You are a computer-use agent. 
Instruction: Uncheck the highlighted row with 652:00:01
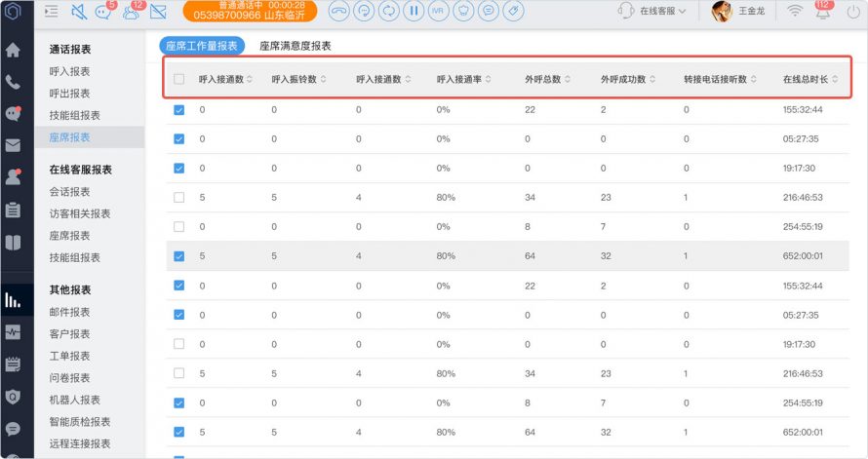pyautogui.click(x=178, y=256)
